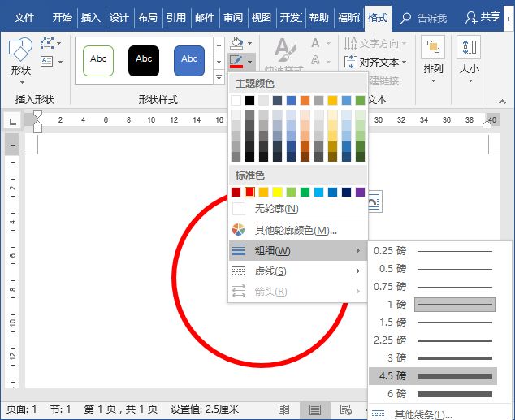The width and height of the screenshot is (515, 420).
Task: Switch to read mode view icon
Action: click(283, 409)
